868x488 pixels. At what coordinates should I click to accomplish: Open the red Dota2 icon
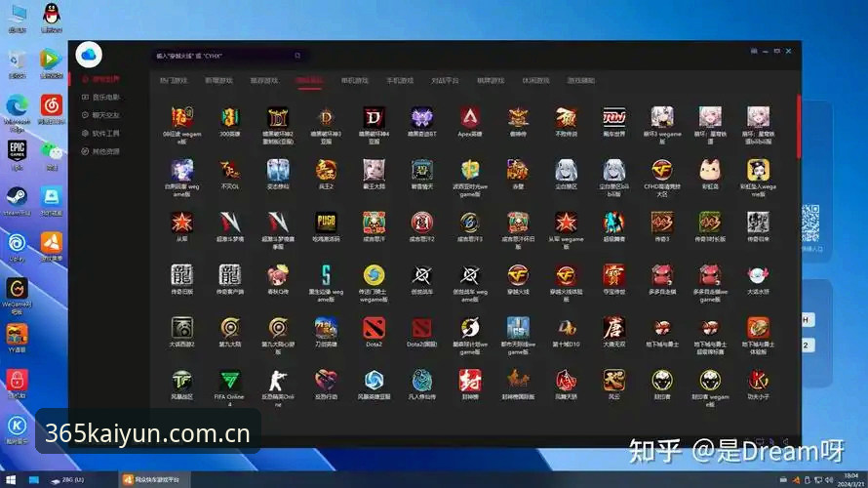coord(374,328)
